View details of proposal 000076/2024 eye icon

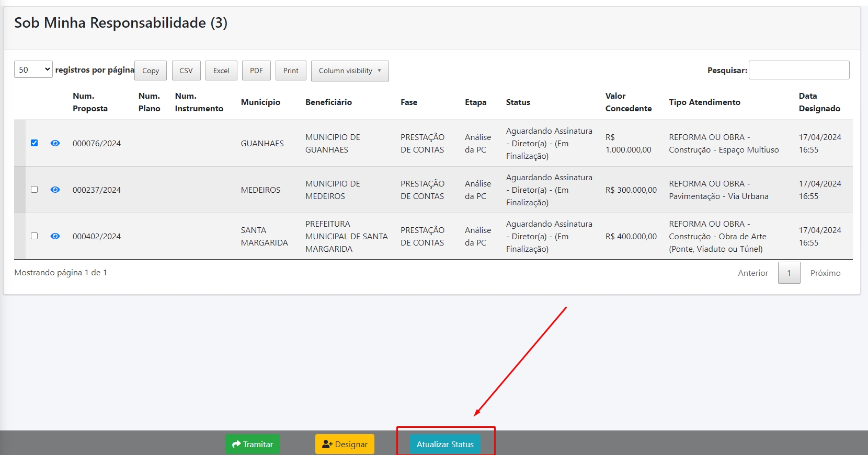coord(55,143)
